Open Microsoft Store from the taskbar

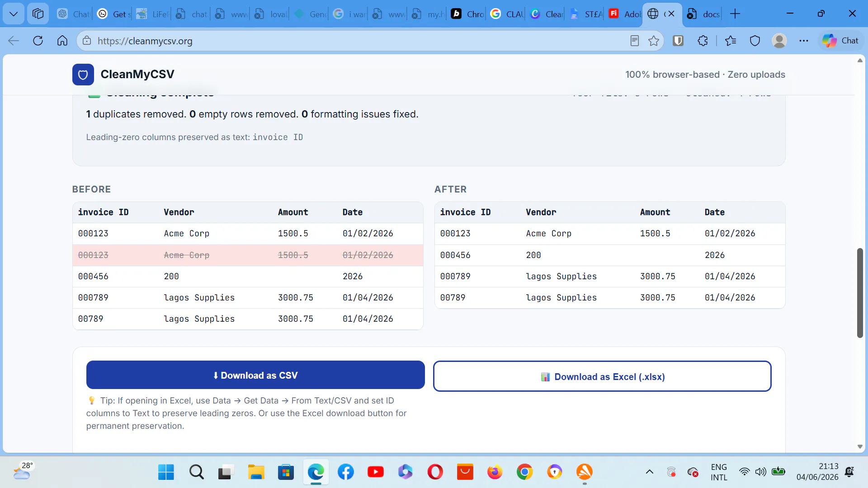[286, 472]
